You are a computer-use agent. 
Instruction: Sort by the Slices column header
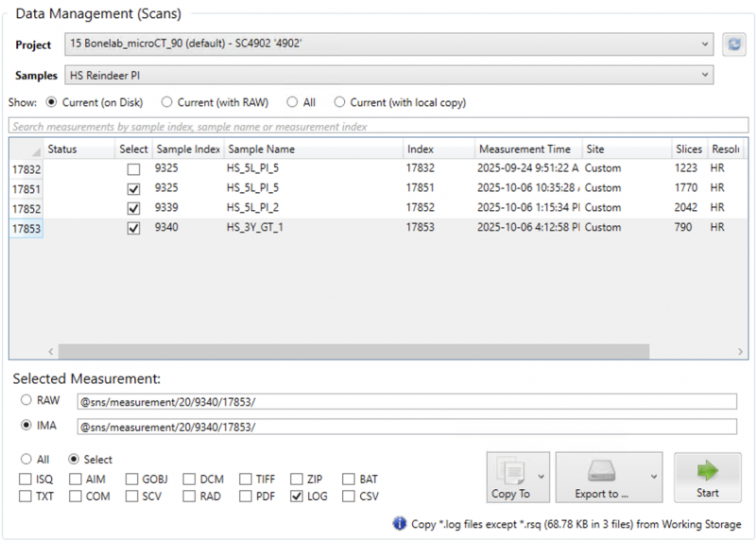point(689,149)
